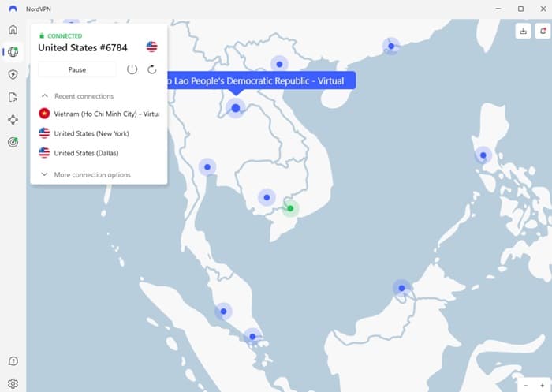Open the file sharing icon in the sidebar
This screenshot has height=392, width=552.
13,97
